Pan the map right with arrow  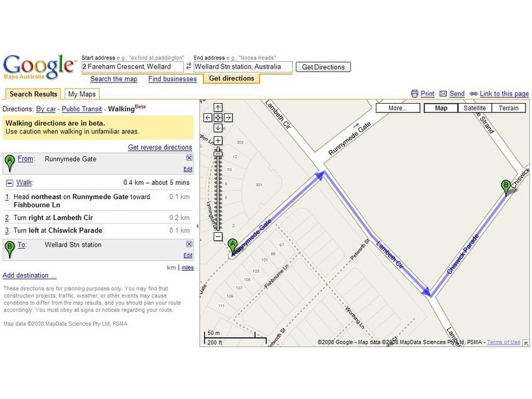click(x=228, y=118)
